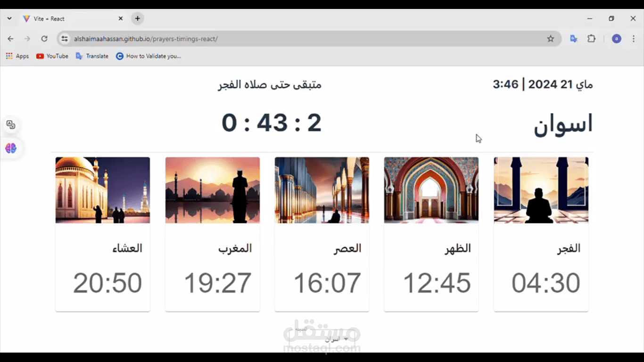Select the Vite + React tab
This screenshot has height=362, width=644.
[73, 19]
